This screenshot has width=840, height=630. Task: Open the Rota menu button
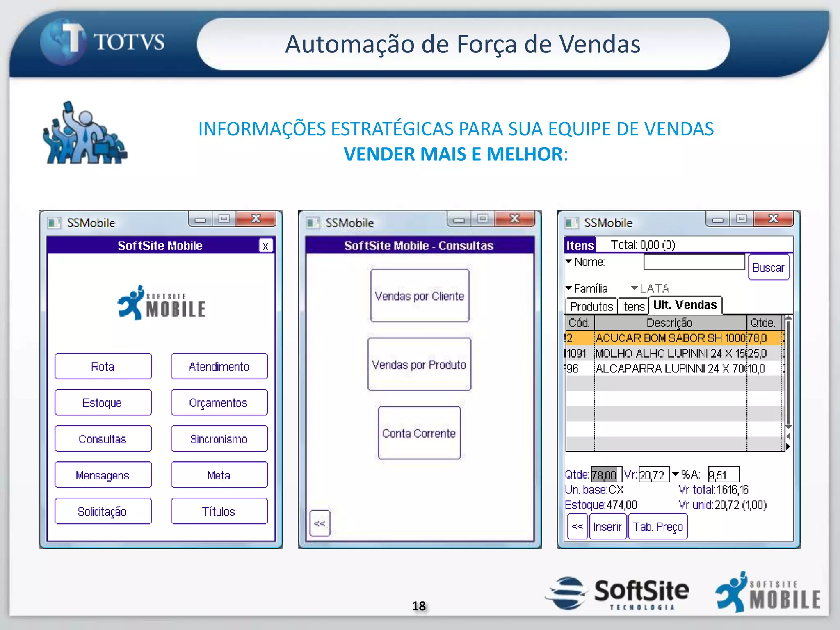pyautogui.click(x=103, y=366)
